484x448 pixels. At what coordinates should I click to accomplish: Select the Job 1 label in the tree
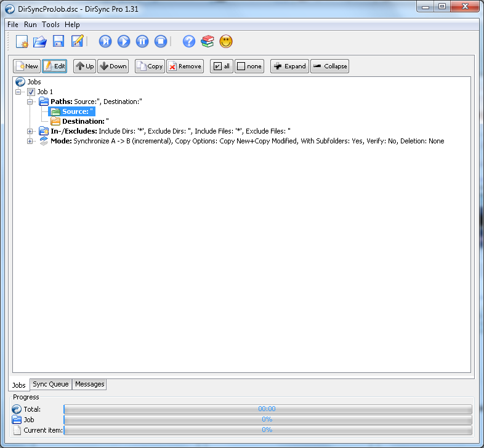45,92
